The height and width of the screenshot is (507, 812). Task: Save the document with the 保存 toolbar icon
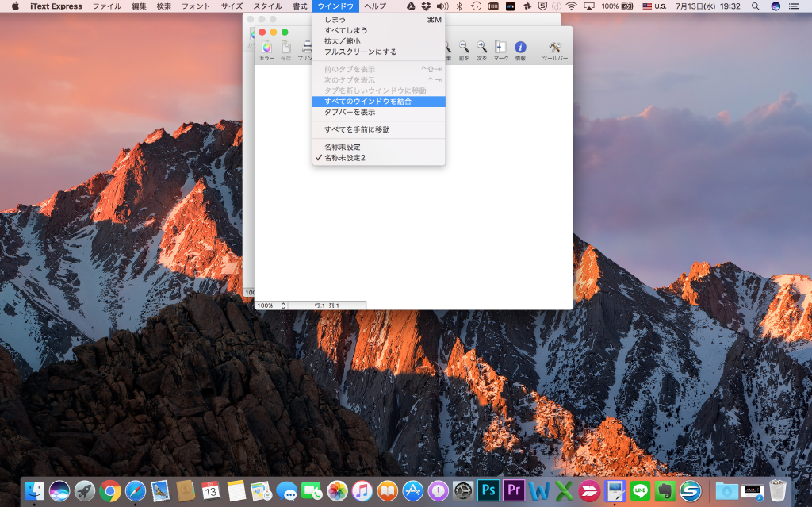285,48
